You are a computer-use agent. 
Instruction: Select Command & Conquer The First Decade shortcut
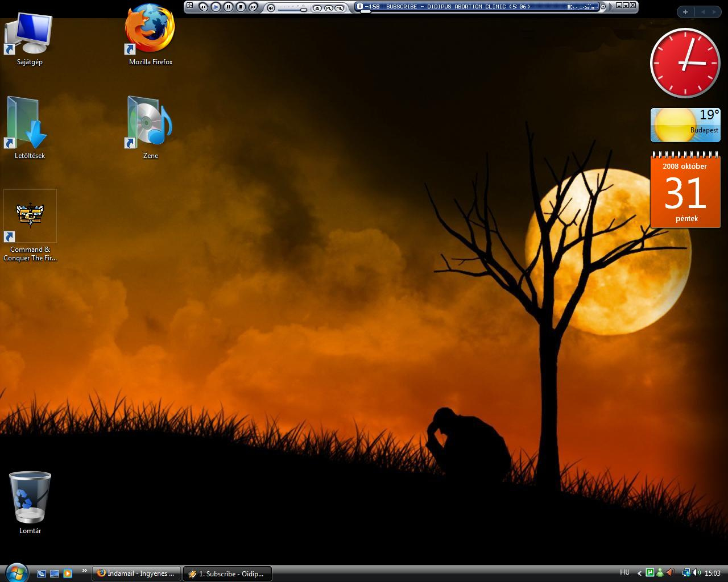point(30,226)
